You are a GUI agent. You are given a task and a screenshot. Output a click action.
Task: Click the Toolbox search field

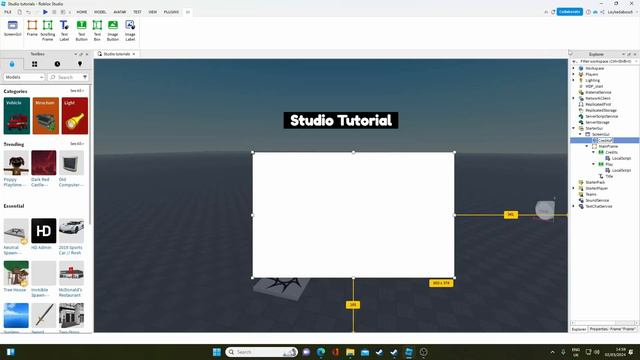tap(65, 77)
